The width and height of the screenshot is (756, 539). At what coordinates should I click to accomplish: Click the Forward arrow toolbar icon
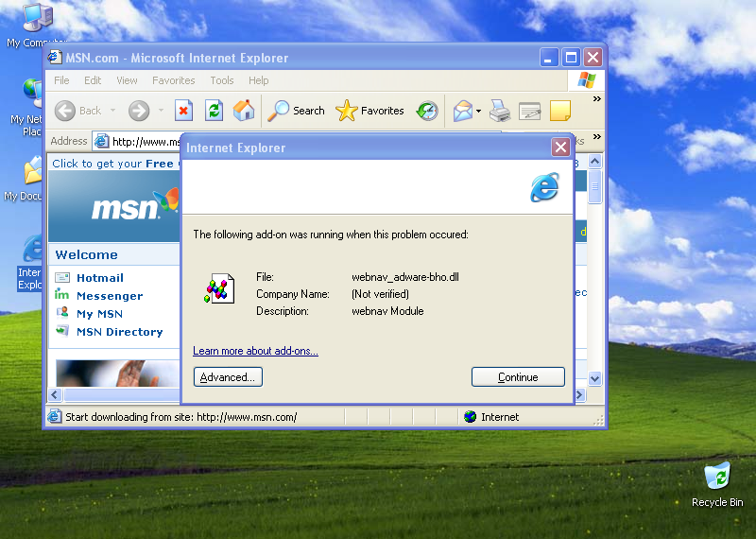tap(139, 111)
